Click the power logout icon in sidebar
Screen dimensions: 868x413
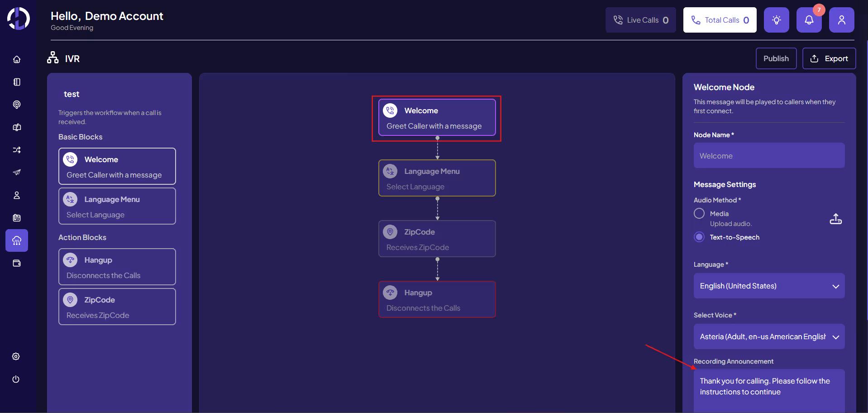tap(16, 379)
